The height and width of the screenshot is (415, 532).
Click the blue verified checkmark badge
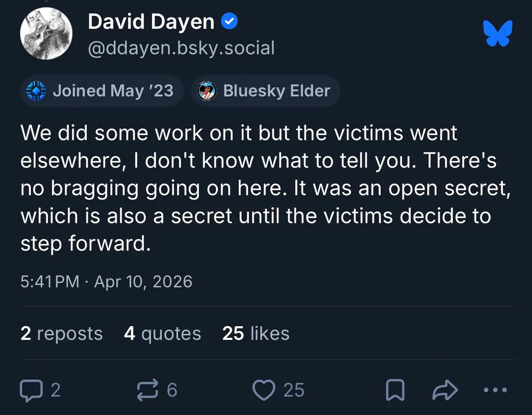pyautogui.click(x=229, y=22)
